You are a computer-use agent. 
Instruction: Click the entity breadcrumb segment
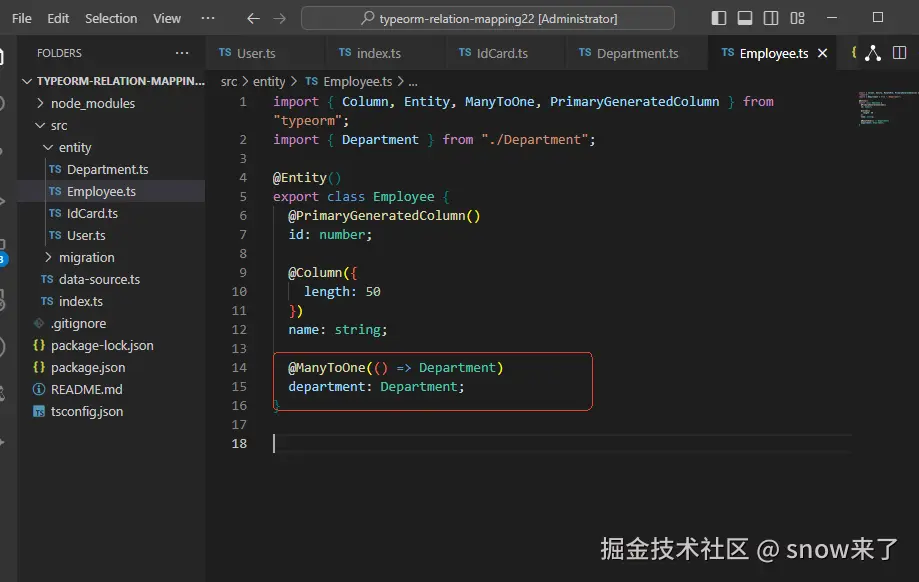269,81
